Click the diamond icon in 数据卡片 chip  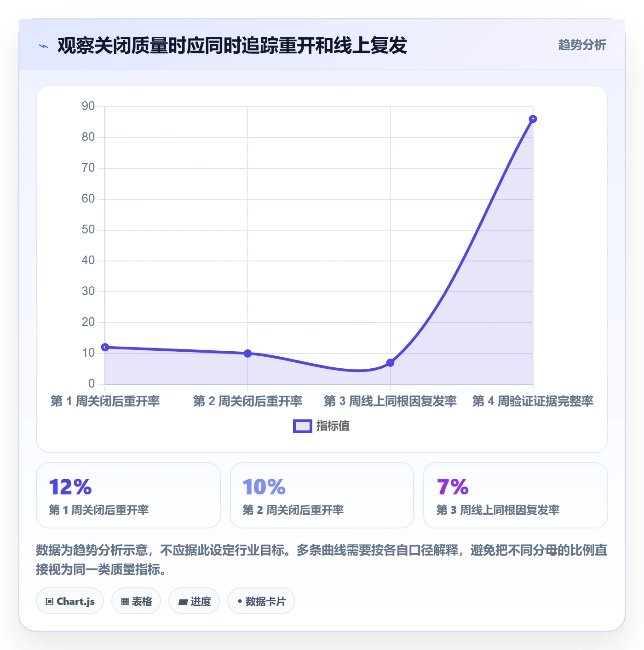tap(240, 601)
